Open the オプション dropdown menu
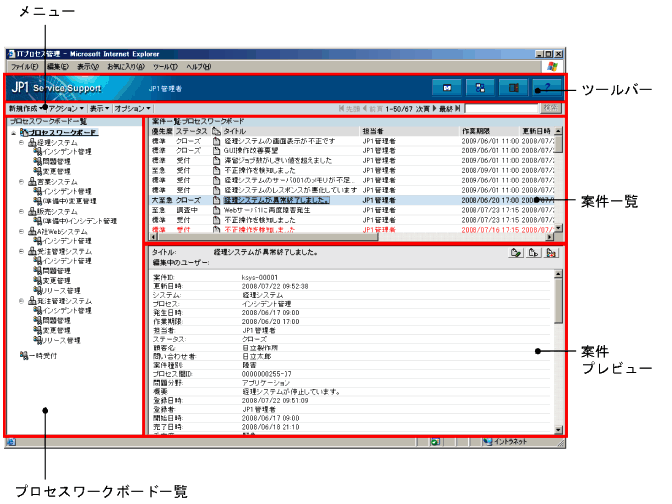Image resolution: width=672 pixels, height=504 pixels. click(x=132, y=107)
